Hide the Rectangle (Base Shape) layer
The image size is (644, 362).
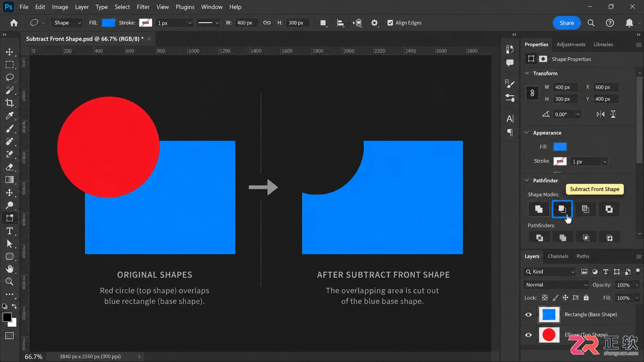pyautogui.click(x=529, y=315)
